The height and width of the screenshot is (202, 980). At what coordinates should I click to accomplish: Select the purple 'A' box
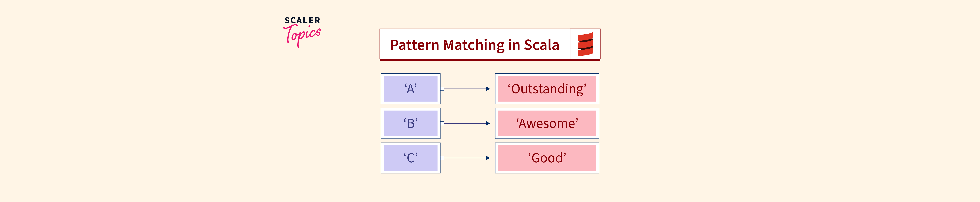411,89
